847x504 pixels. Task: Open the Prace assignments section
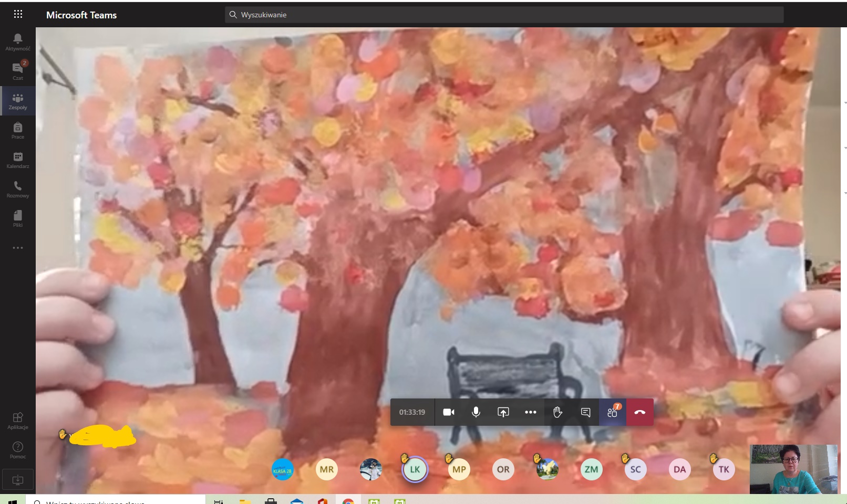pos(18,130)
